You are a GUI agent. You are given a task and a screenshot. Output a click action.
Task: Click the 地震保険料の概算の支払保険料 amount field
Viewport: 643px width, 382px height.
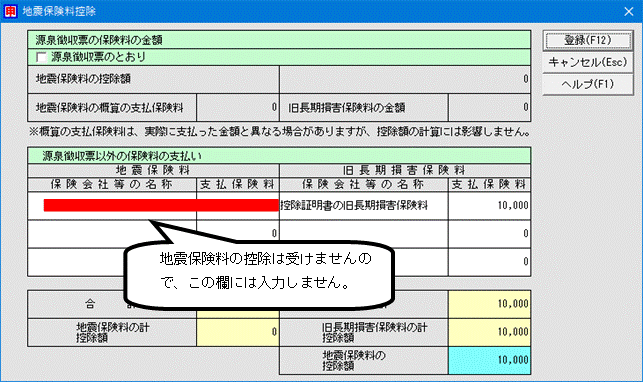point(238,107)
